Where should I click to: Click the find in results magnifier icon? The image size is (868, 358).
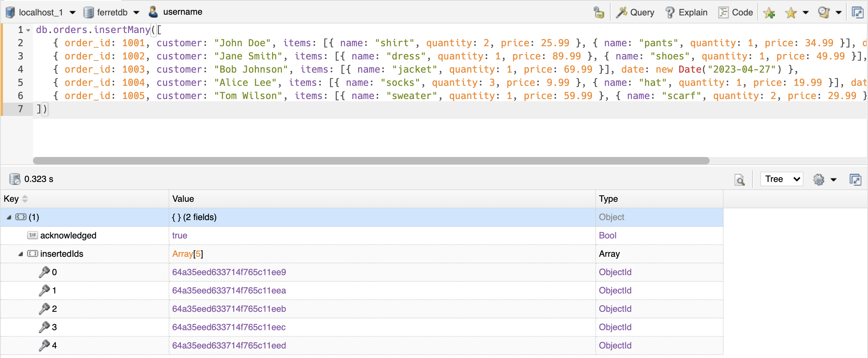click(740, 179)
